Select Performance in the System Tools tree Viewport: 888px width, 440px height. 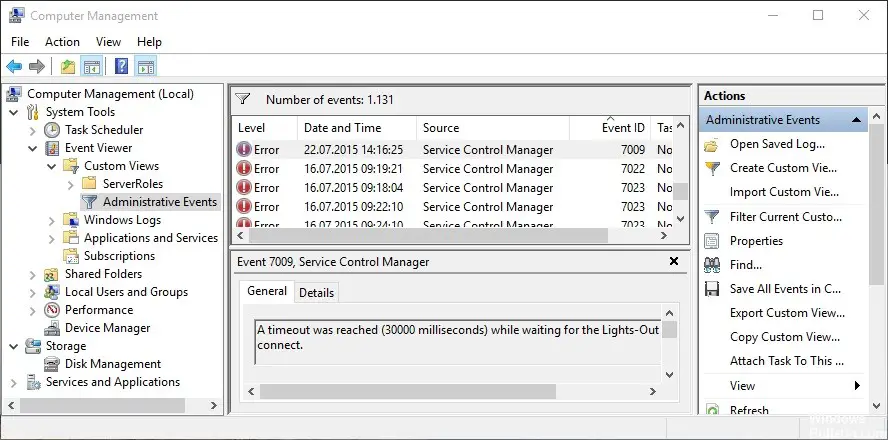click(x=99, y=310)
